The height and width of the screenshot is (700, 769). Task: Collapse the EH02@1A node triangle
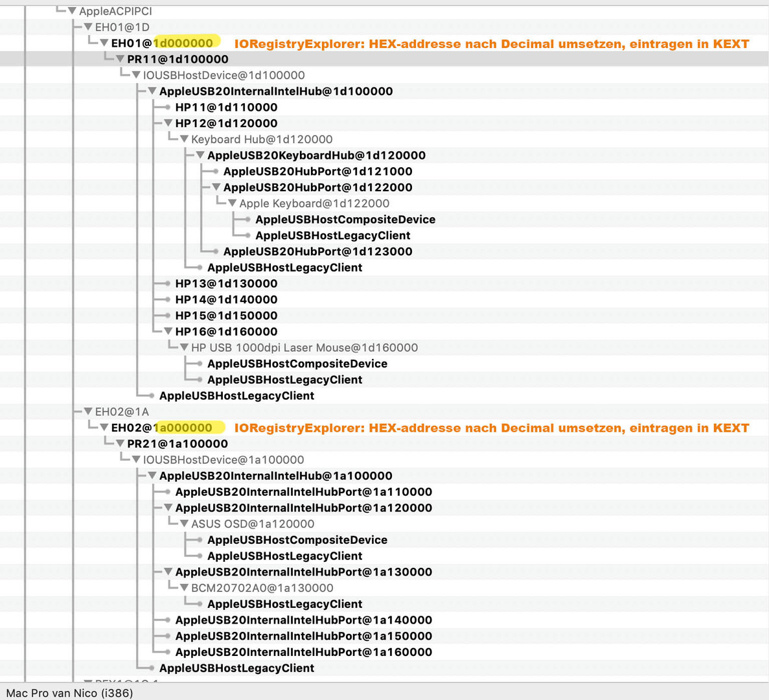click(x=88, y=411)
